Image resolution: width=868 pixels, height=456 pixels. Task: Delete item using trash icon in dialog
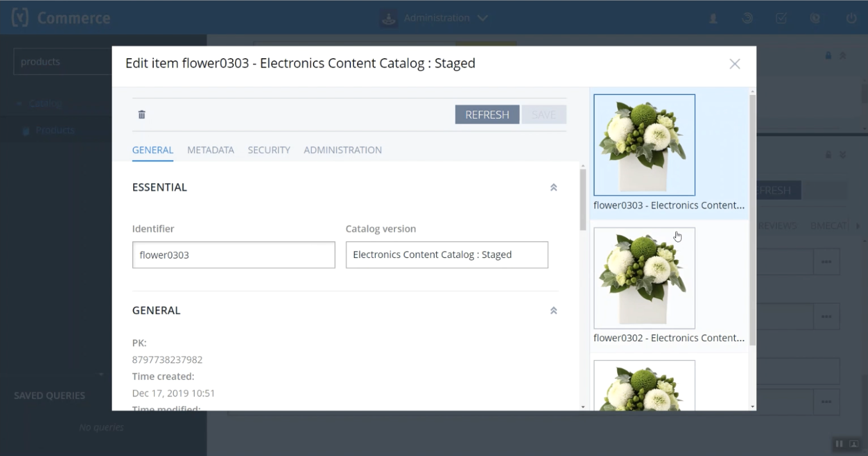[x=141, y=115]
